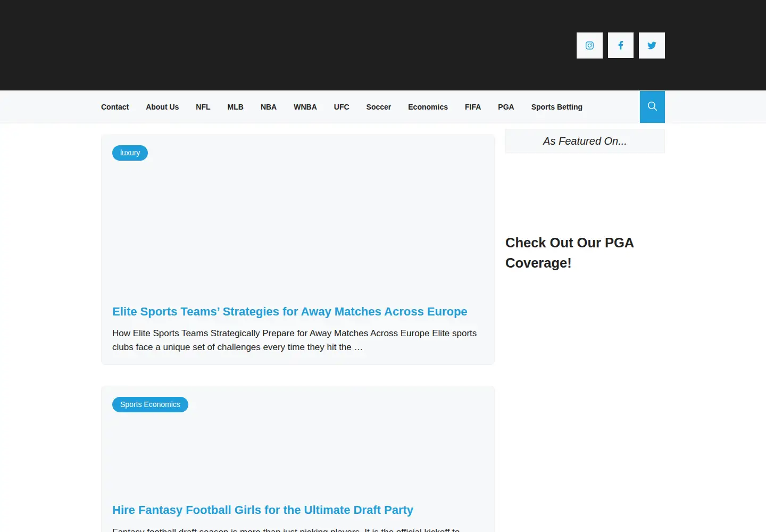This screenshot has width=766, height=532.
Task: Open the About Us menu item
Action: 162,107
